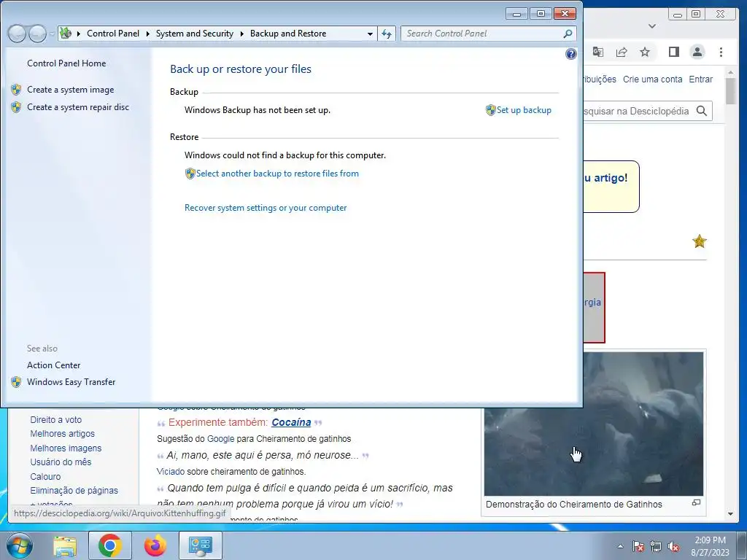Open Chrome tab search chevron
Viewport: 747px width, 560px height.
pyautogui.click(x=652, y=26)
